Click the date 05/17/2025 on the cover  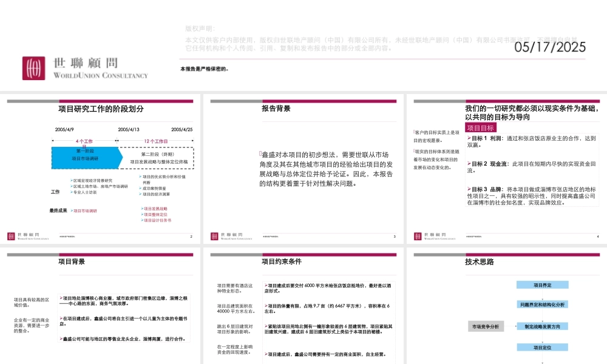550,47
